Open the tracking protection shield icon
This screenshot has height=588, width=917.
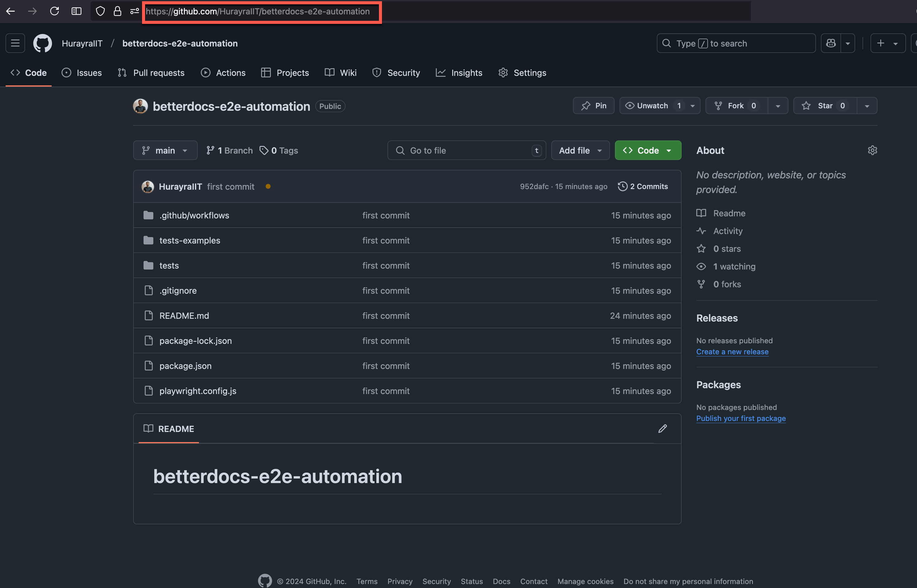click(x=100, y=11)
